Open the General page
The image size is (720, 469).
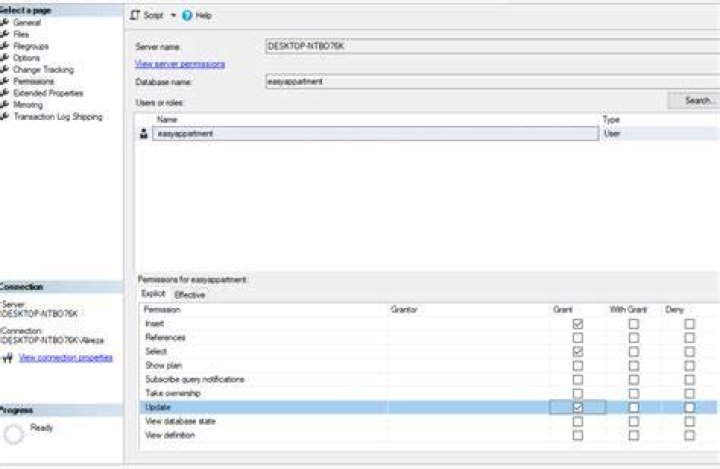click(27, 23)
